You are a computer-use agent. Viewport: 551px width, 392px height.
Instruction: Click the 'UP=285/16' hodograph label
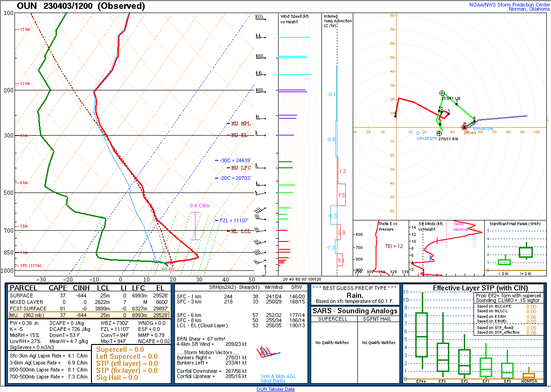pyautogui.click(x=426, y=138)
